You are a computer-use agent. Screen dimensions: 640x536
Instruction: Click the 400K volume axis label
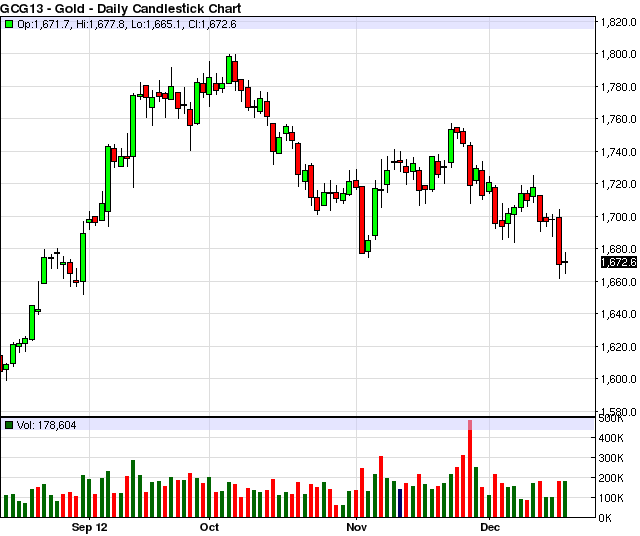tap(611, 438)
